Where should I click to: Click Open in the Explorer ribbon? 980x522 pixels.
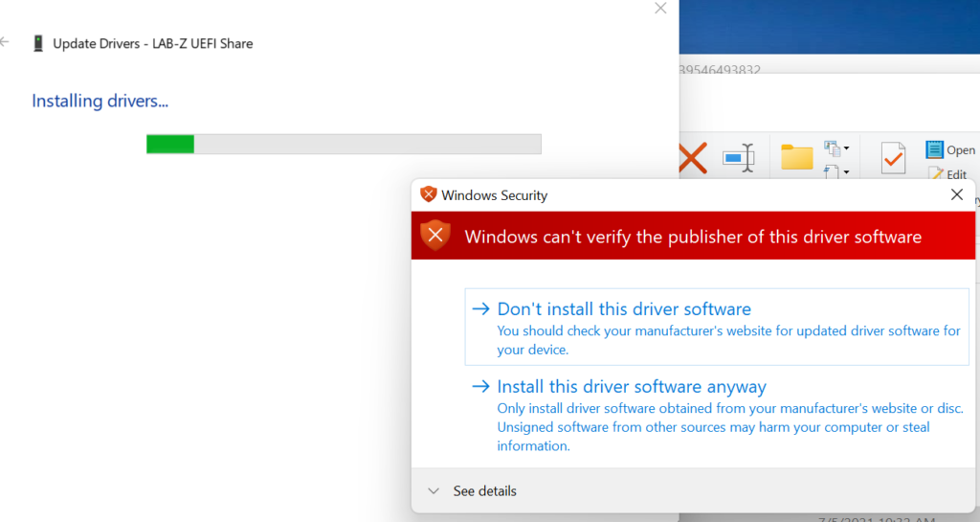(950, 150)
